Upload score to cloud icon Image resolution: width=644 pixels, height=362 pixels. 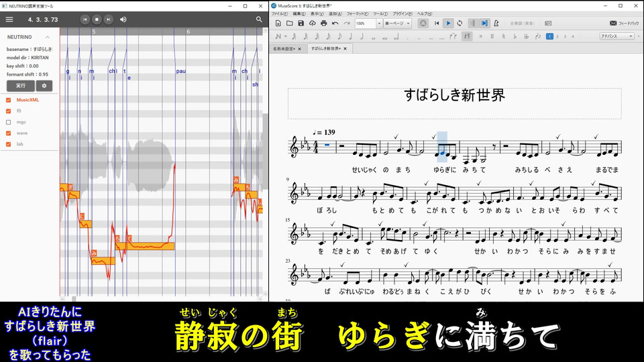(313, 23)
